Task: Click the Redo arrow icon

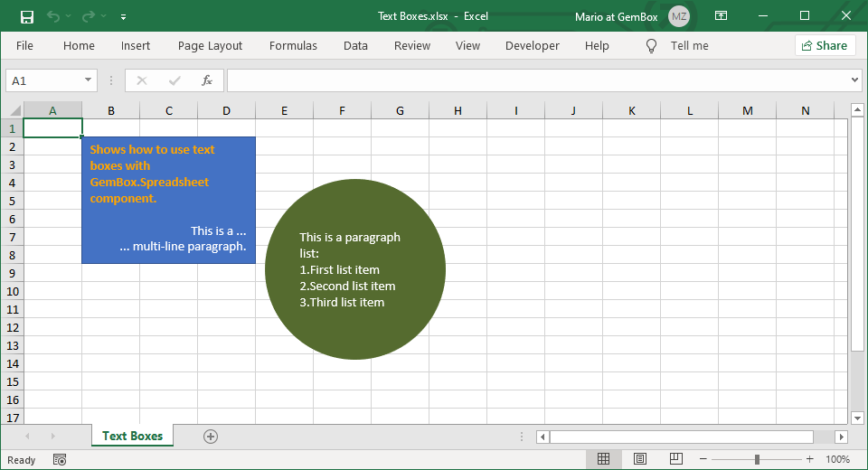Action: tap(88, 16)
